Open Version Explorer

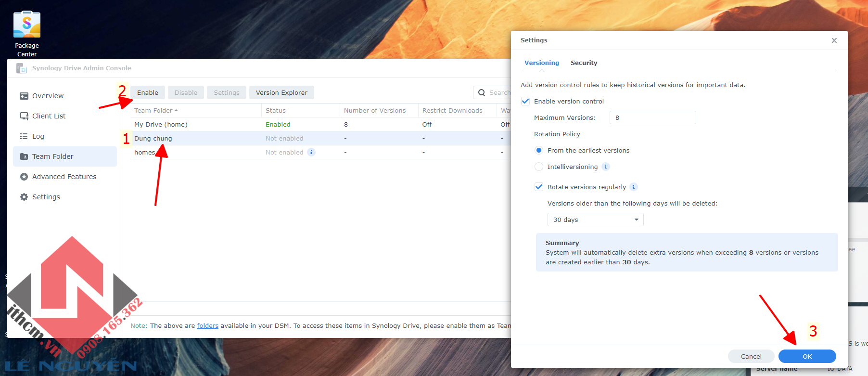[281, 92]
